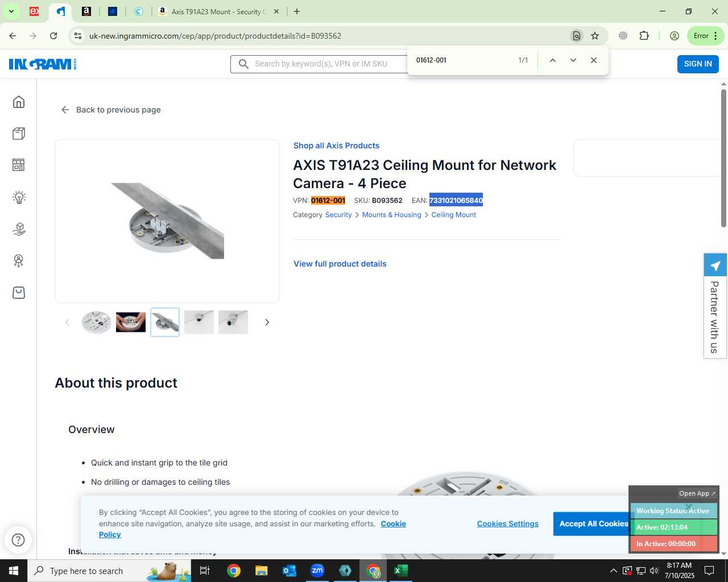The width and height of the screenshot is (728, 582).
Task: Click the keyword search input field
Action: pyautogui.click(x=321, y=64)
